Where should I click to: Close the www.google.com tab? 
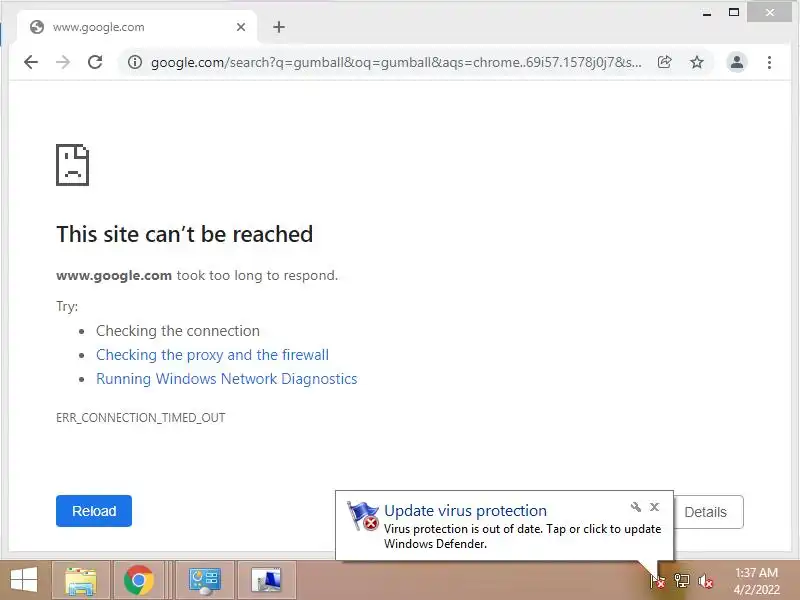point(241,27)
